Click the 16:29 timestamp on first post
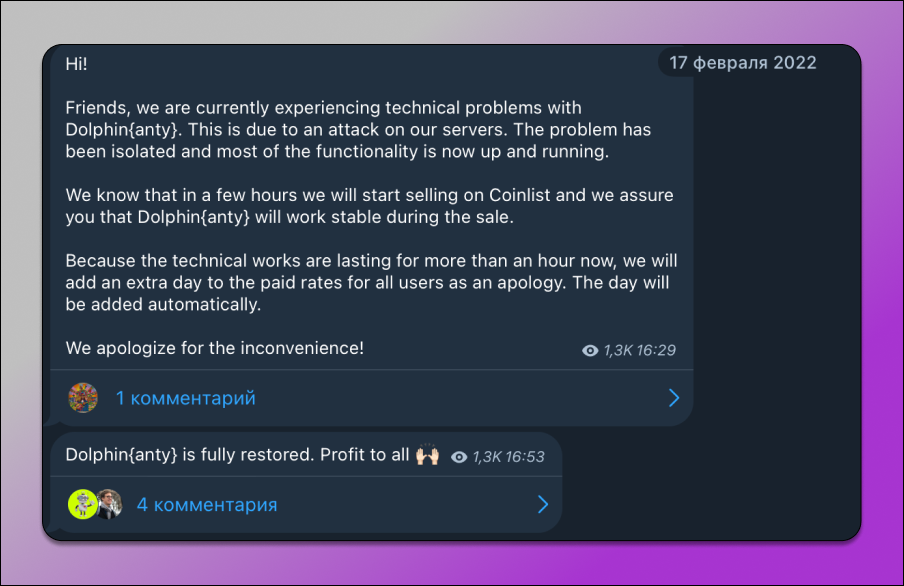Viewport: 904px width, 586px height. pos(656,351)
